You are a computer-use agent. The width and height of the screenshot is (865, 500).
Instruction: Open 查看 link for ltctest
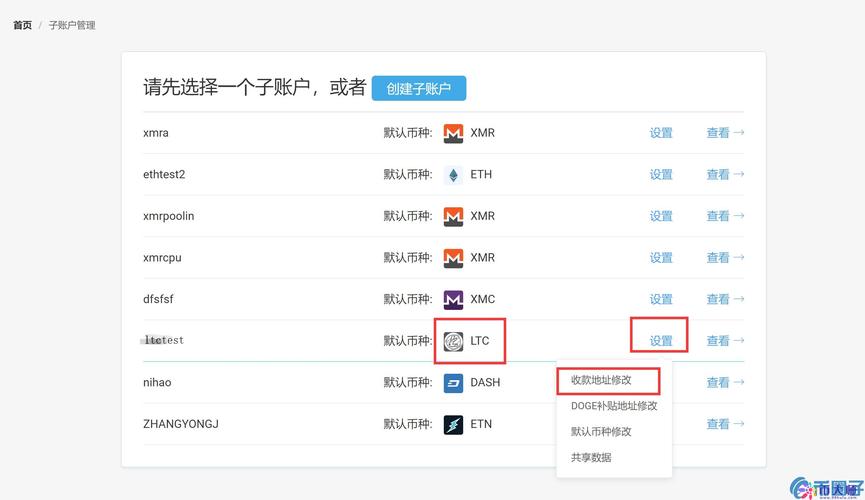(x=725, y=341)
